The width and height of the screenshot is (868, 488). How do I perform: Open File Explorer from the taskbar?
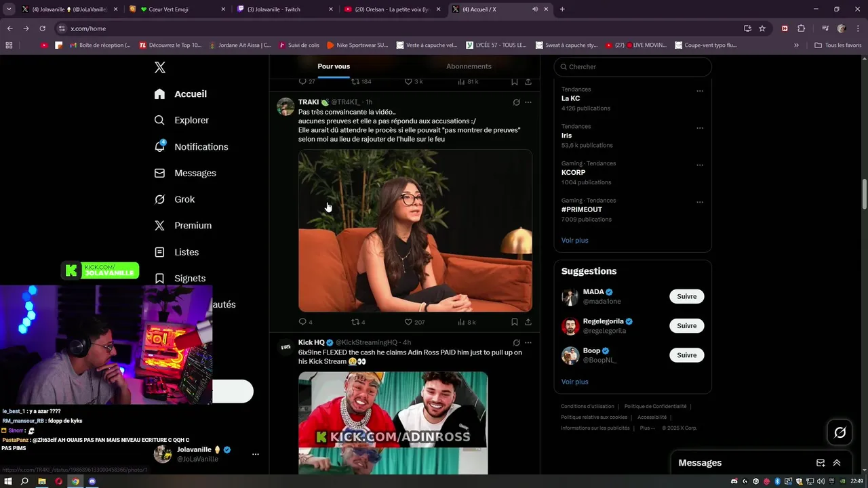[x=42, y=481]
